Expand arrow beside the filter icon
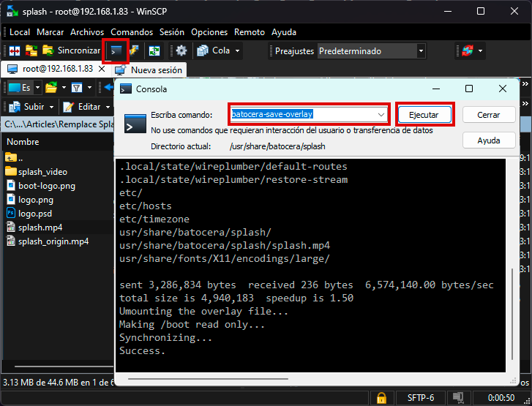The width and height of the screenshot is (532, 406). pyautogui.click(x=89, y=88)
